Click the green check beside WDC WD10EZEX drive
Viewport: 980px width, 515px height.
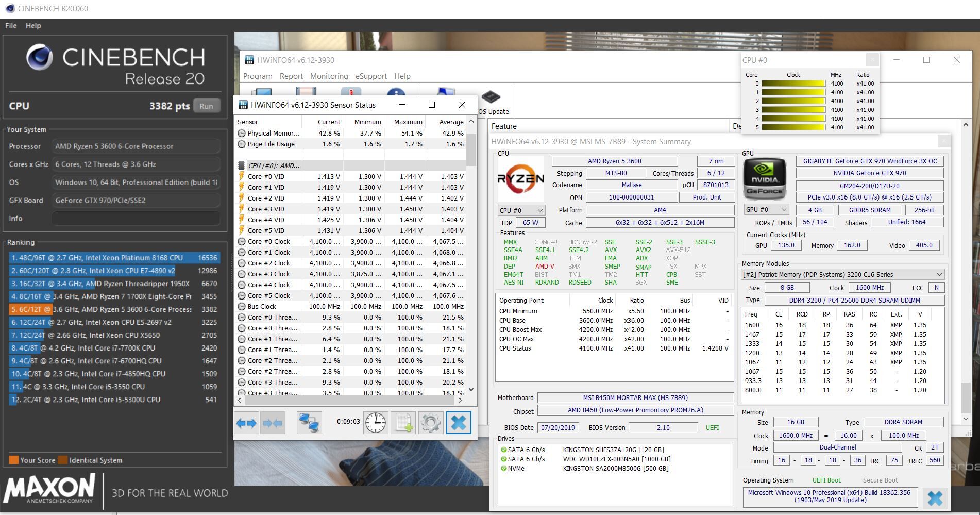(x=503, y=459)
